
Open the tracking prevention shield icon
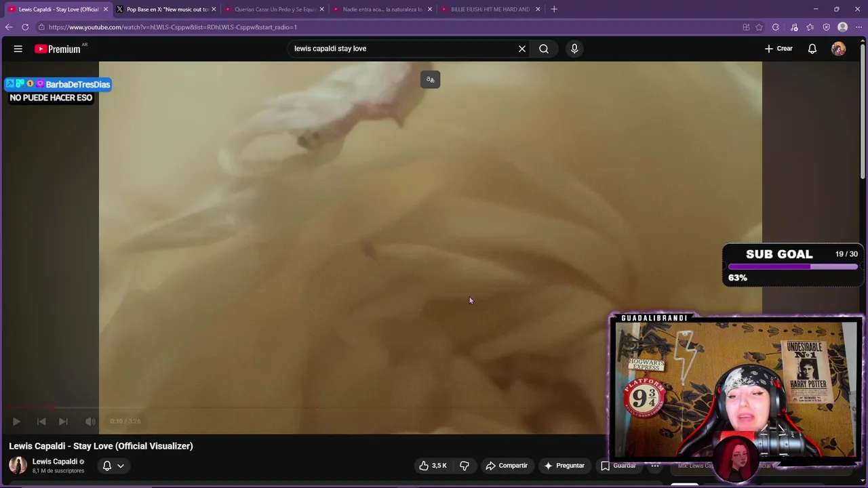coord(826,27)
